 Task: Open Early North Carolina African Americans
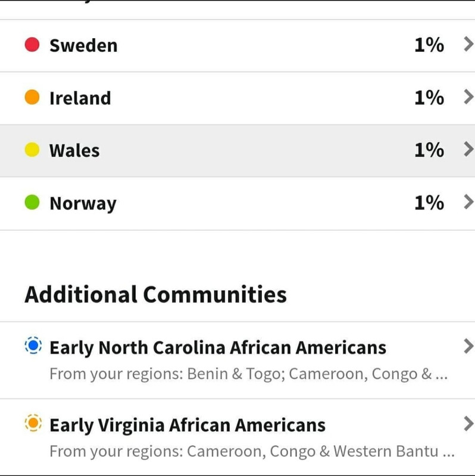click(217, 347)
